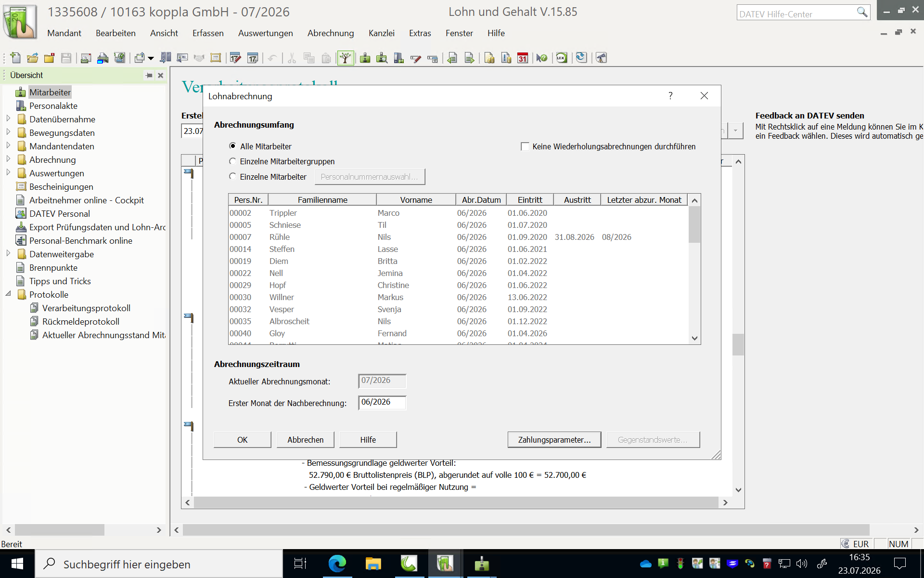Select Einzelne Mitarbeitergruppen radio button
The width and height of the screenshot is (924, 578).
pos(232,161)
